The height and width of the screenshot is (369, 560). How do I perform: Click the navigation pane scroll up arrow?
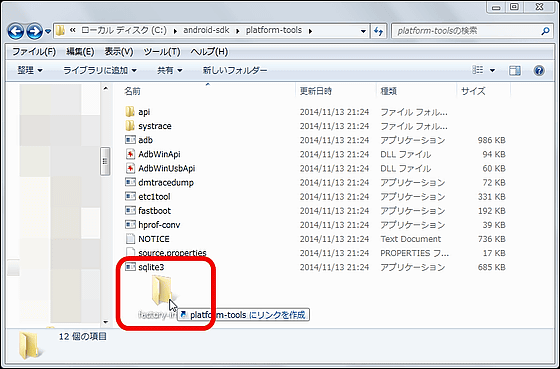[x=105, y=88]
